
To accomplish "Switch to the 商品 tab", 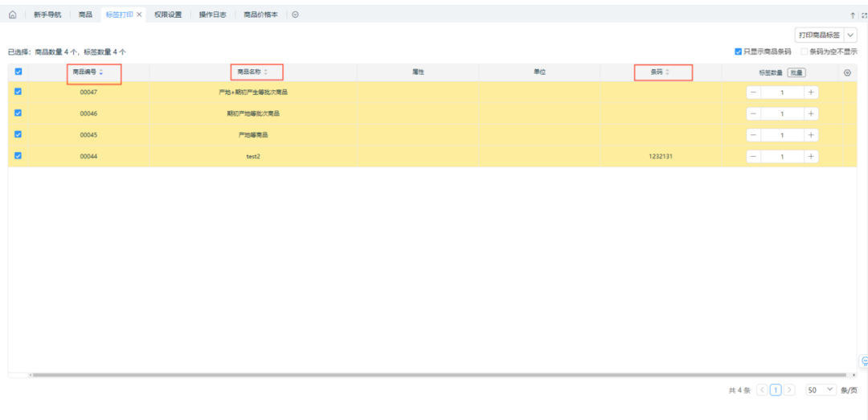I will 85,15.
